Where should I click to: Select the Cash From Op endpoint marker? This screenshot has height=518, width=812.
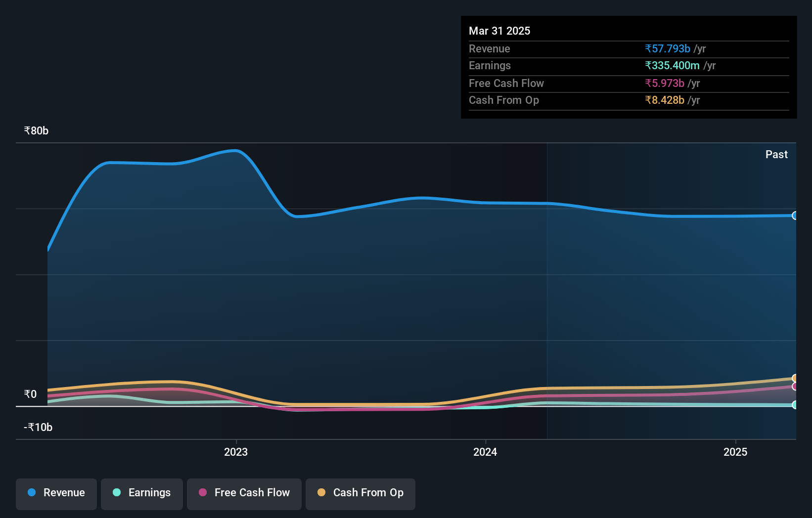point(795,378)
